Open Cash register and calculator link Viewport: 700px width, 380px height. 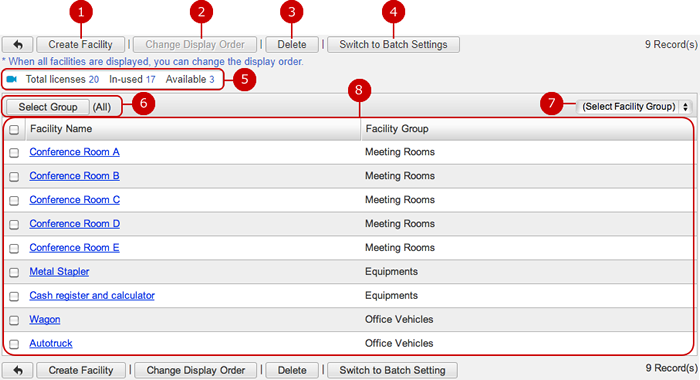(92, 296)
